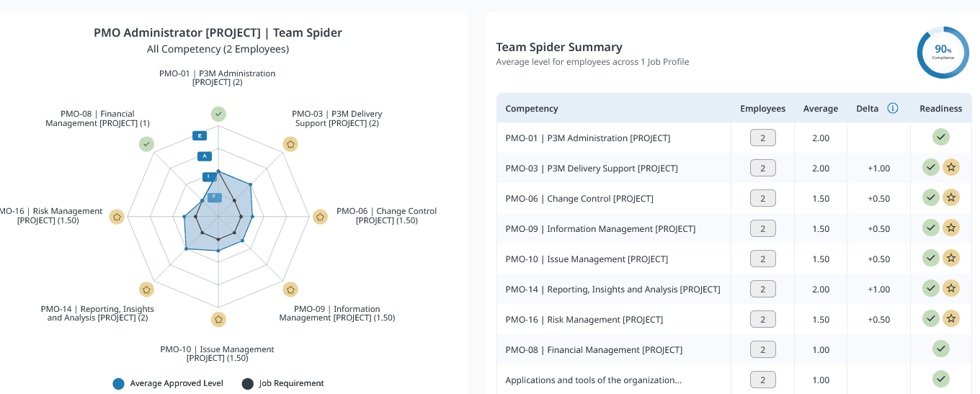This screenshot has height=394, width=980.
Task: Select the A level marker on radar
Action: 205,156
